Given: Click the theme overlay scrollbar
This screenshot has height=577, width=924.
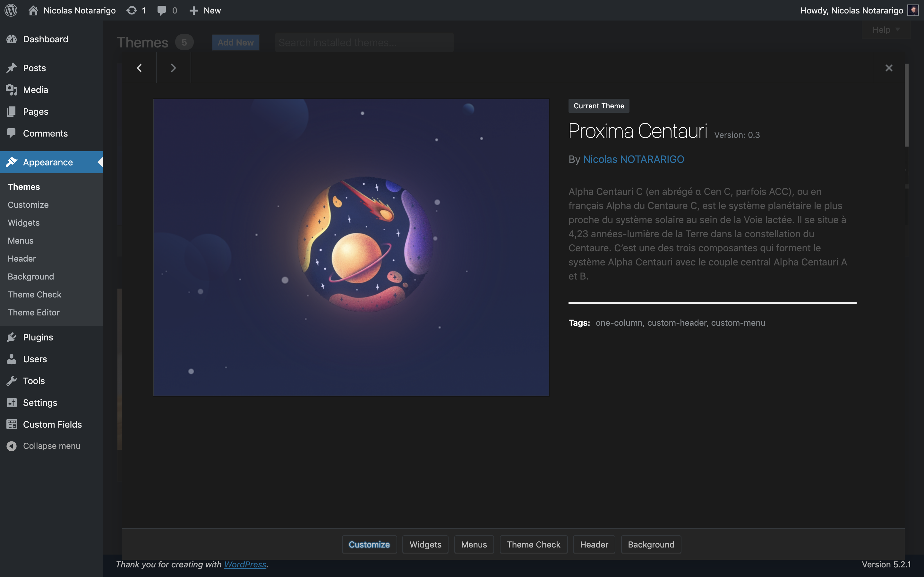Looking at the screenshot, I should (x=906, y=105).
